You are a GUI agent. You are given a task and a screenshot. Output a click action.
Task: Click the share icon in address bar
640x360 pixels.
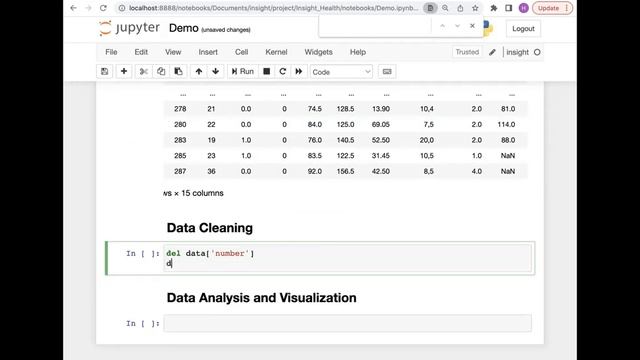click(460, 8)
